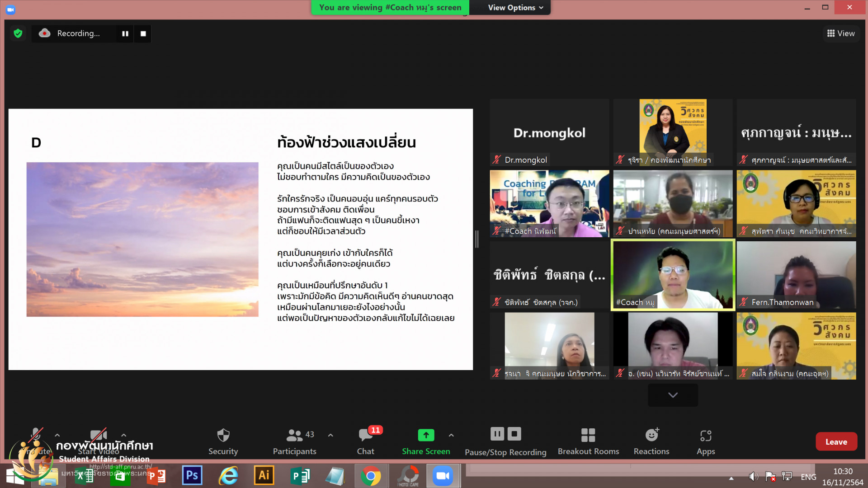Toggle Start Video camera

coord(99,436)
